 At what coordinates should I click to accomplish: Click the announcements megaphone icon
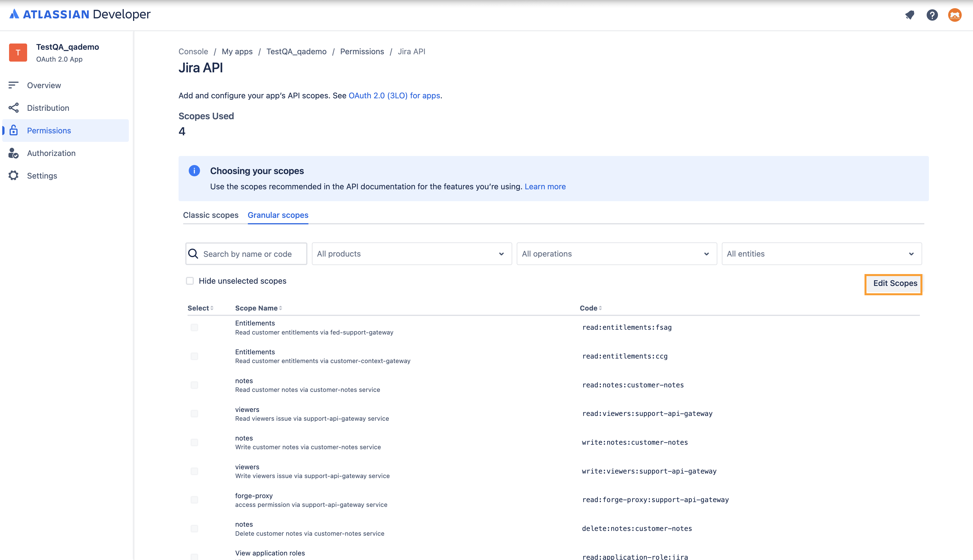(909, 15)
